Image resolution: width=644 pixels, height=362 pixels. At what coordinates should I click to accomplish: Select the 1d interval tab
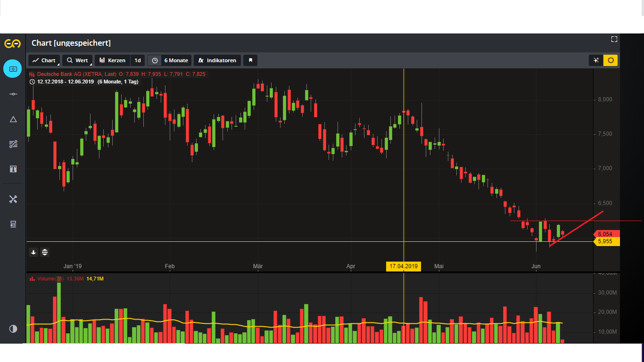137,60
